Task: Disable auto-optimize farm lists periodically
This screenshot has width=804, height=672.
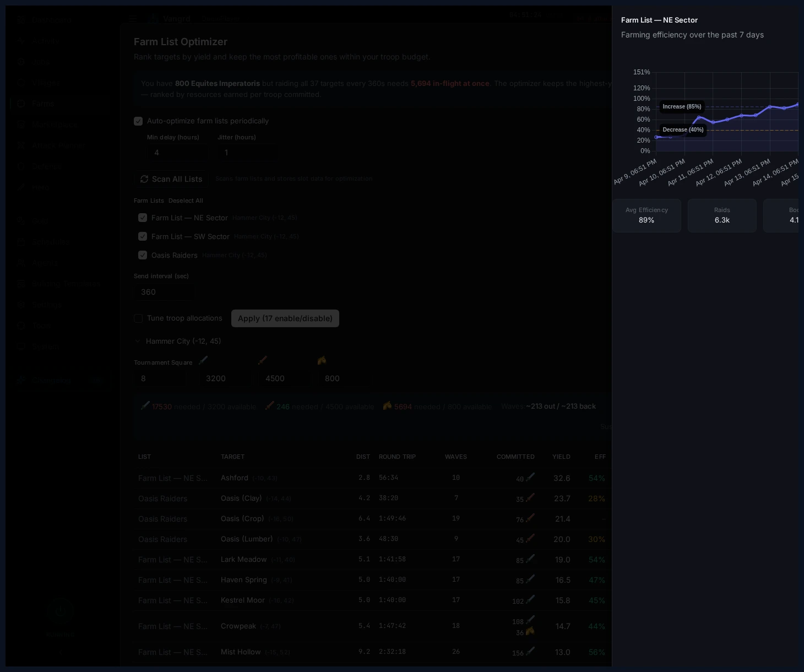Action: point(138,121)
